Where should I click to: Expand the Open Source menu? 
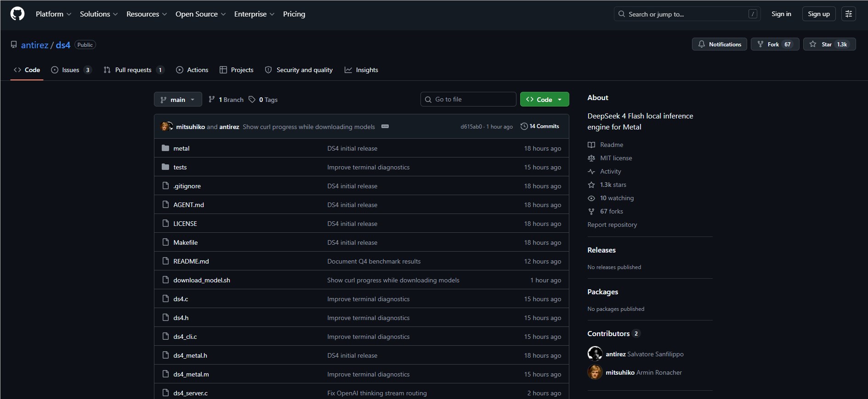200,14
